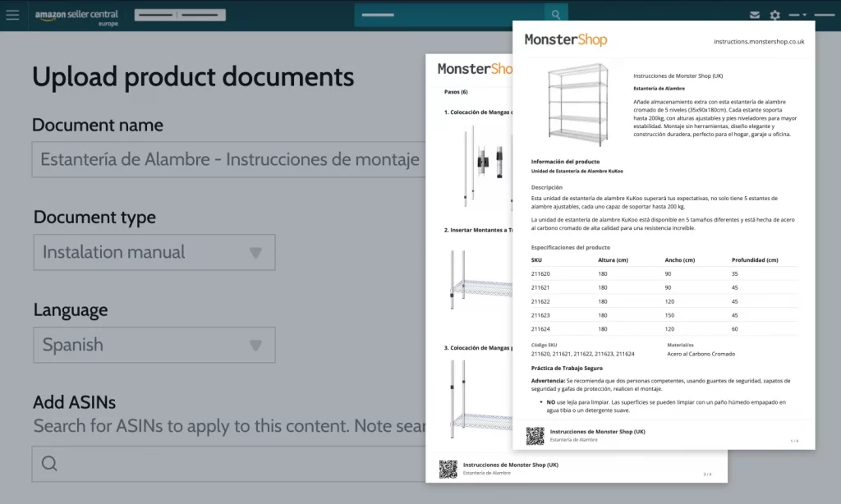841x504 pixels.
Task: Click the QR code on front document page
Action: (x=535, y=435)
